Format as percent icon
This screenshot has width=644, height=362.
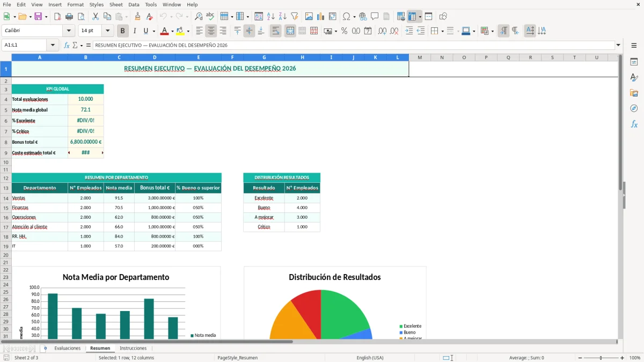pyautogui.click(x=344, y=31)
